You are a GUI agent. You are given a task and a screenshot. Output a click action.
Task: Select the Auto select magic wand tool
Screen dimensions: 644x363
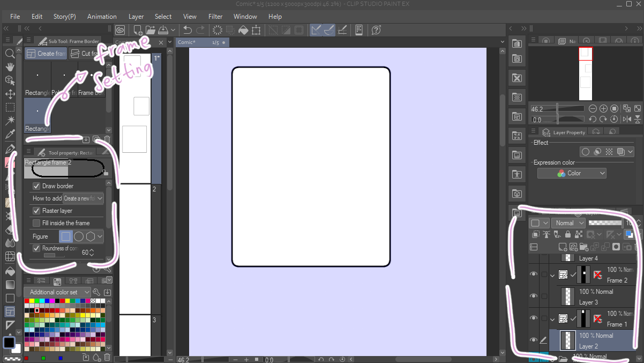pos(10,121)
